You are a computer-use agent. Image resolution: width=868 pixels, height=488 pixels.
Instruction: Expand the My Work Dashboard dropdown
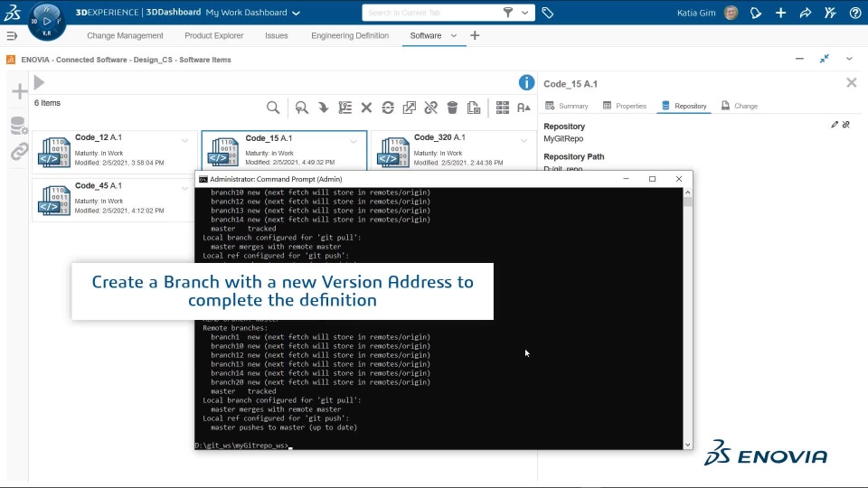point(297,13)
